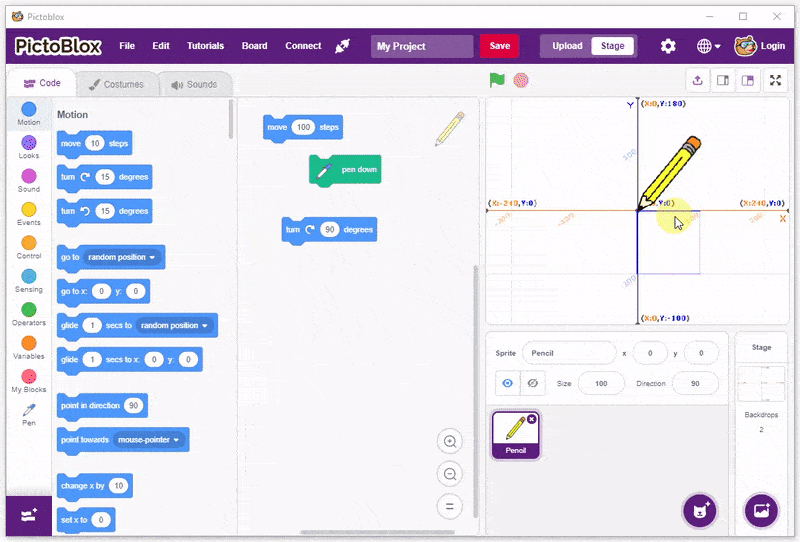The image size is (800, 542).
Task: Switch to Stage mode
Action: pyautogui.click(x=612, y=46)
